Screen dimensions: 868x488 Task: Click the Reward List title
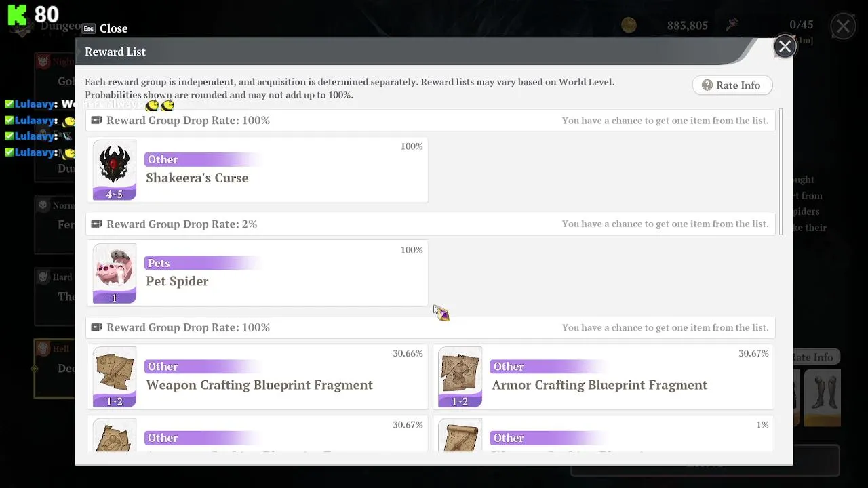115,52
